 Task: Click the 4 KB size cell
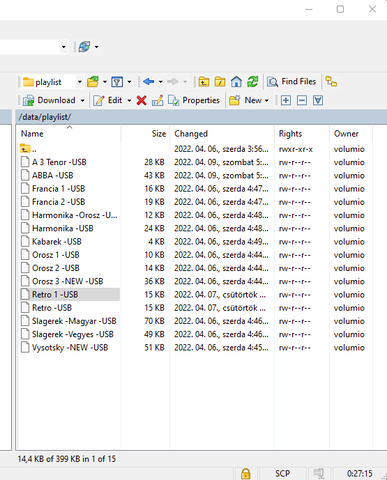click(x=156, y=242)
